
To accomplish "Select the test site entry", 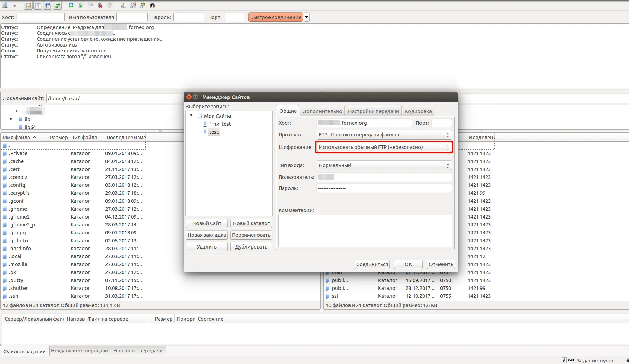I will tap(214, 132).
